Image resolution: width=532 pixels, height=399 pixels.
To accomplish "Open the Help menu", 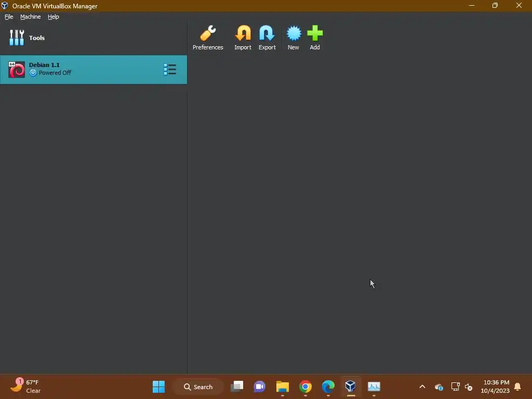I will click(x=54, y=17).
